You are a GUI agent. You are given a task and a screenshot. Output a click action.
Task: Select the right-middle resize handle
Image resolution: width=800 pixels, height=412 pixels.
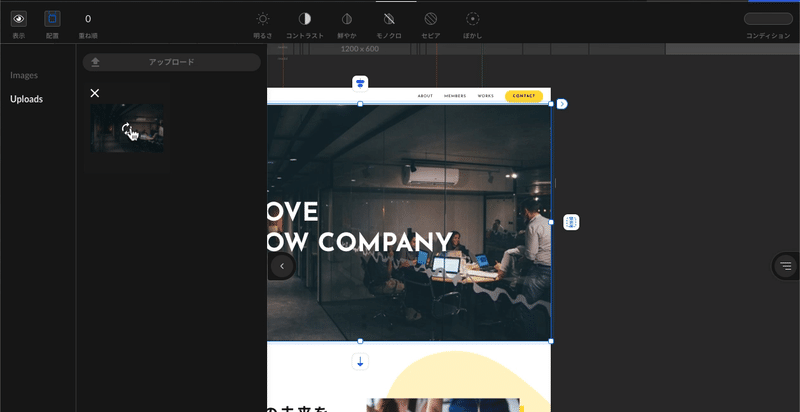pos(551,222)
